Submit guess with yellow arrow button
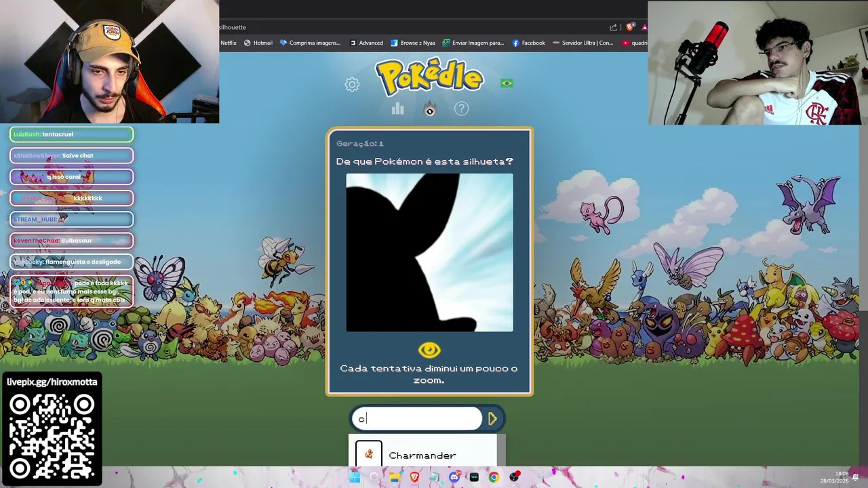 tap(493, 419)
